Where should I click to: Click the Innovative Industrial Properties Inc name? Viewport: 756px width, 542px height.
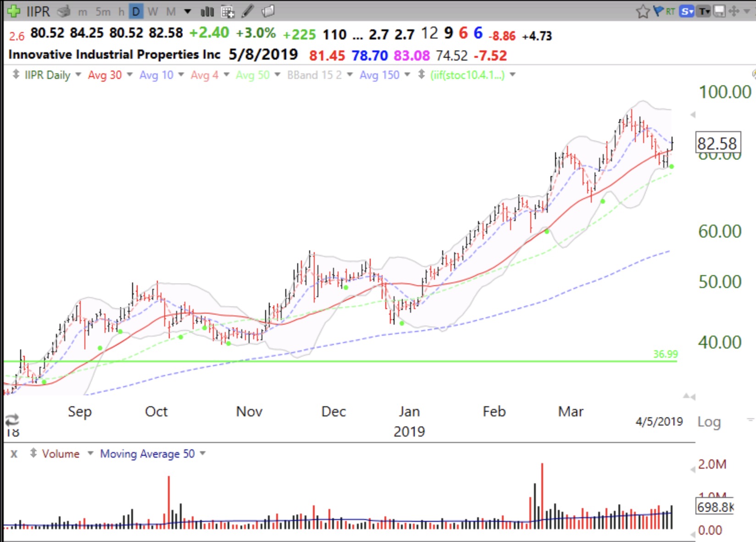point(115,55)
